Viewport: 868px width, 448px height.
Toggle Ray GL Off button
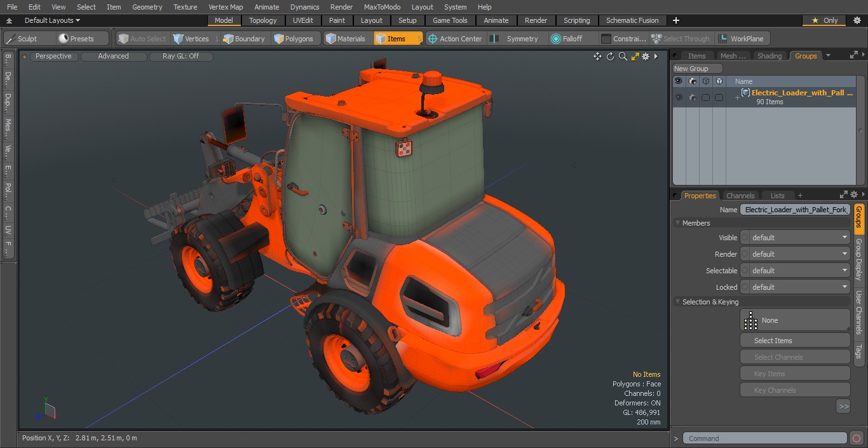click(181, 56)
